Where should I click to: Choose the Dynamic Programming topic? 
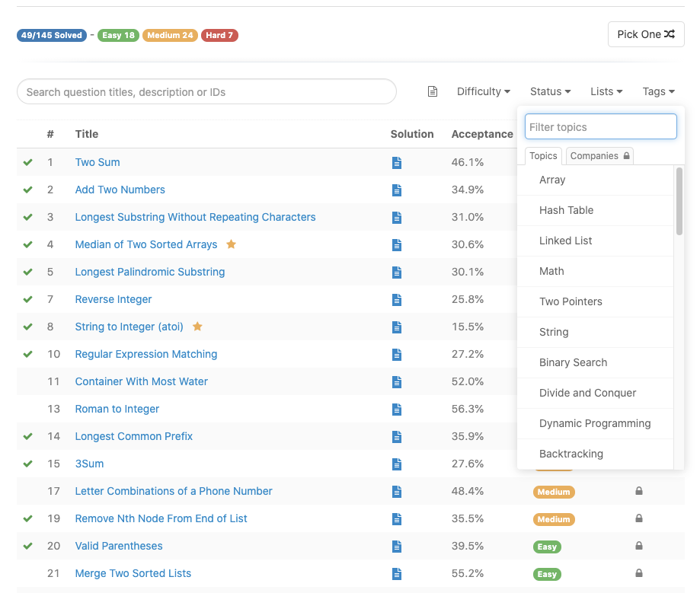(595, 423)
